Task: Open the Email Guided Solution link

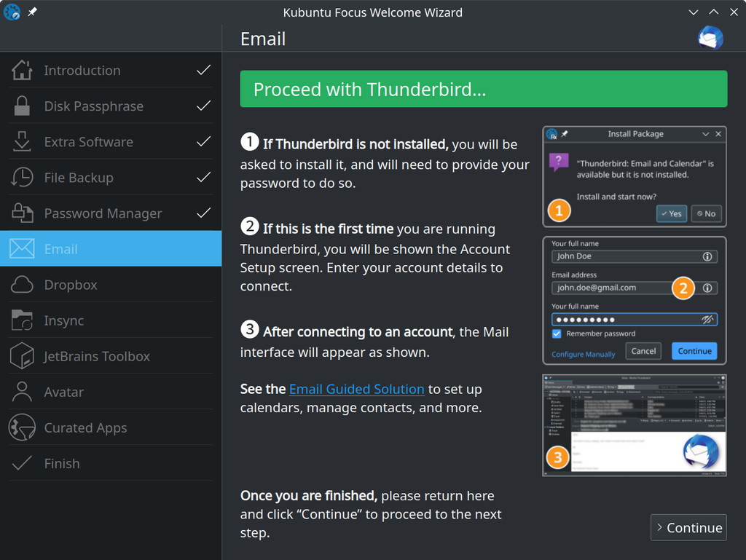Action: coord(356,389)
